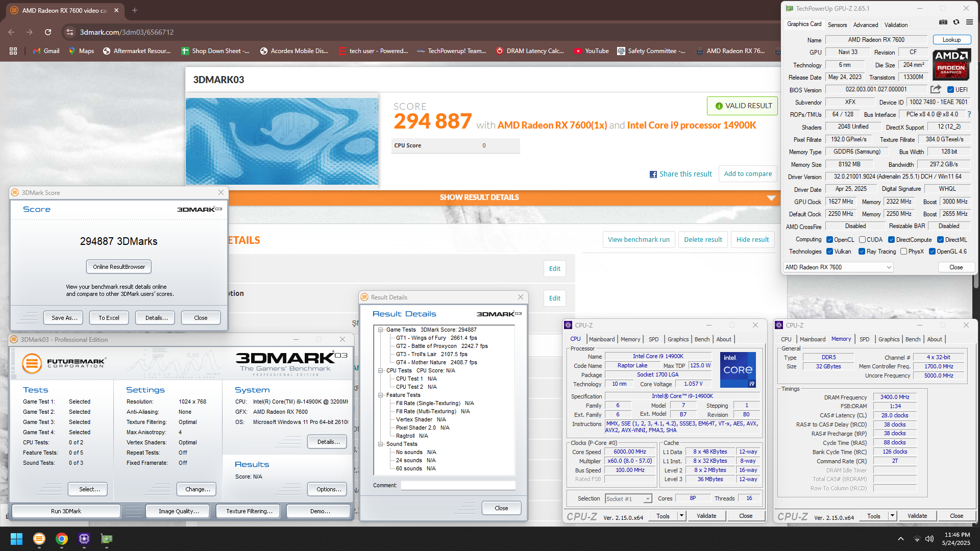Click the Lookup button in GPU-Z
Screen dimensions: 980x551
tap(951, 40)
